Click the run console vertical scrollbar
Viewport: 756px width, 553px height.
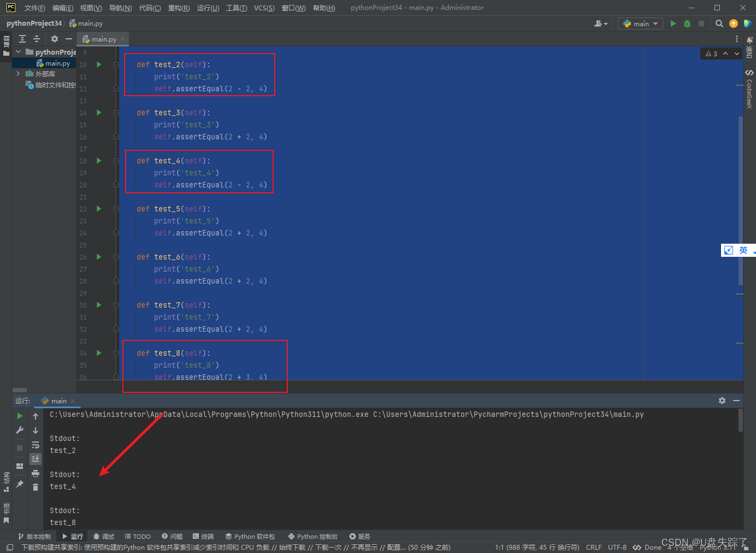[741, 420]
